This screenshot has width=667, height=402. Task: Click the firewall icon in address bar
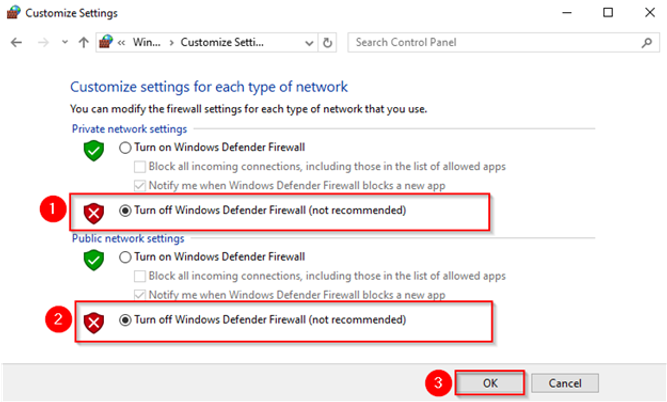tap(107, 43)
